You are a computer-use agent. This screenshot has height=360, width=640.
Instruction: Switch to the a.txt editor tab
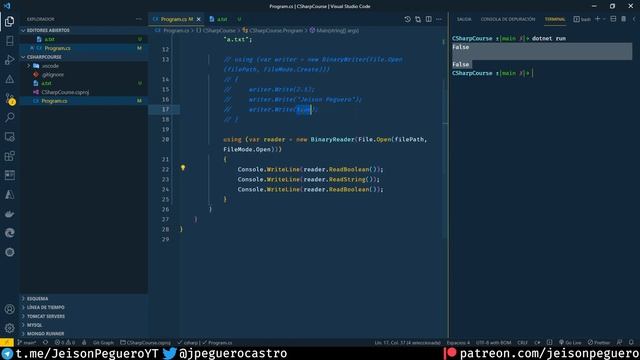225,19
